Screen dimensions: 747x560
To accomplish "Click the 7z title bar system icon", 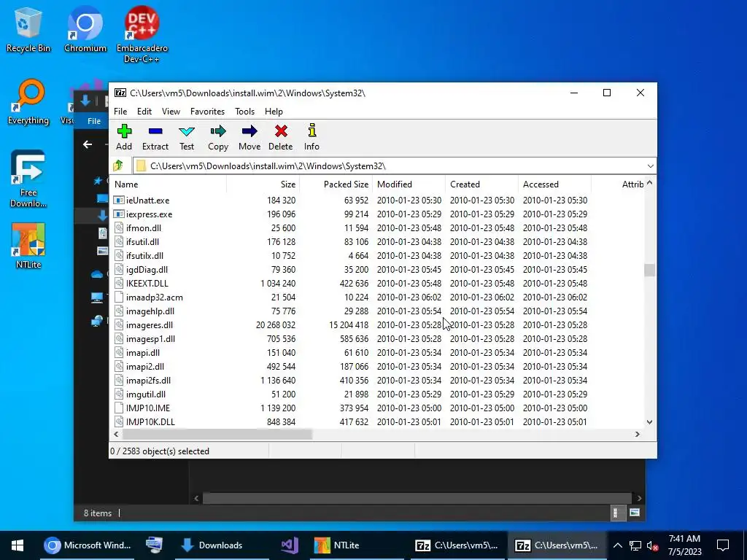I will 120,93.
